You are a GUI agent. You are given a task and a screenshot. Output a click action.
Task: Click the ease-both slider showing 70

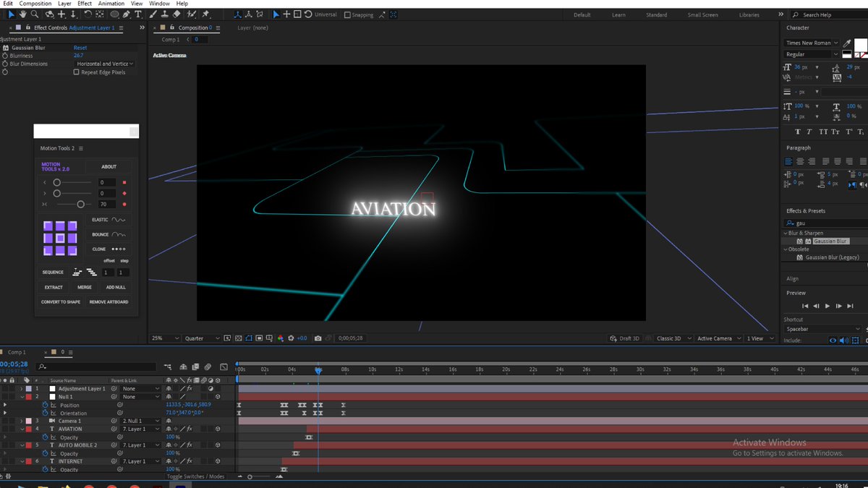tap(81, 205)
